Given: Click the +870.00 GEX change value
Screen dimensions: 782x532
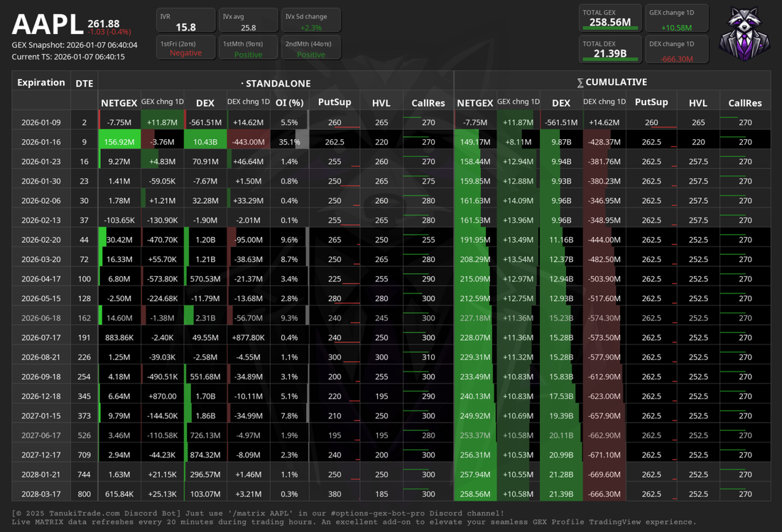Looking at the screenshot, I should pos(162,396).
